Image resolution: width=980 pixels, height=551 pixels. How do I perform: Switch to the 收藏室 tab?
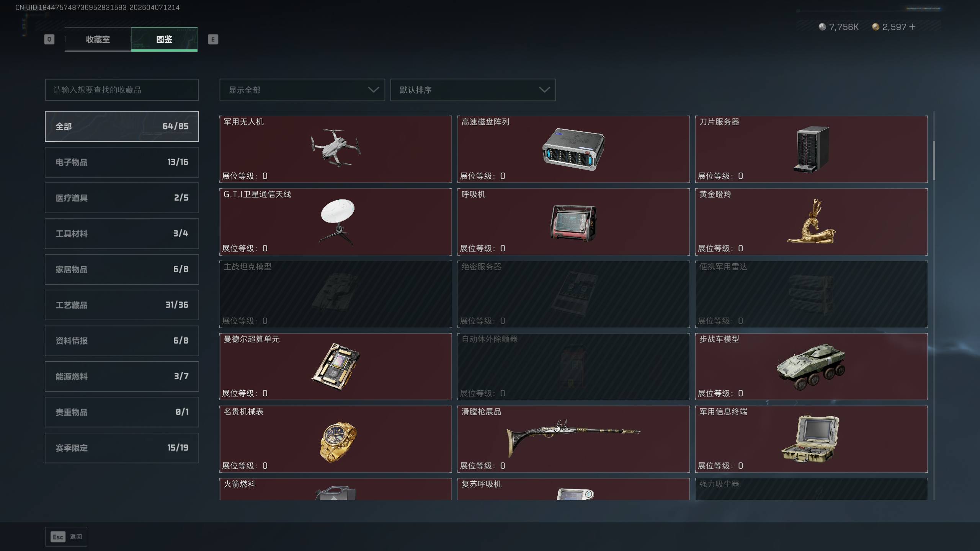98,39
